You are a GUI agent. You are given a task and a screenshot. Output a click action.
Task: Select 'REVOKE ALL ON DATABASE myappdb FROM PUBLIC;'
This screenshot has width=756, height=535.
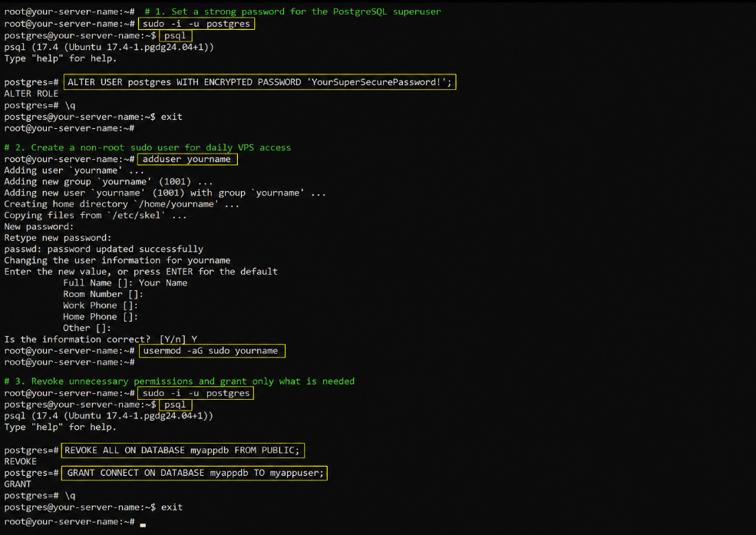pyautogui.click(x=183, y=450)
